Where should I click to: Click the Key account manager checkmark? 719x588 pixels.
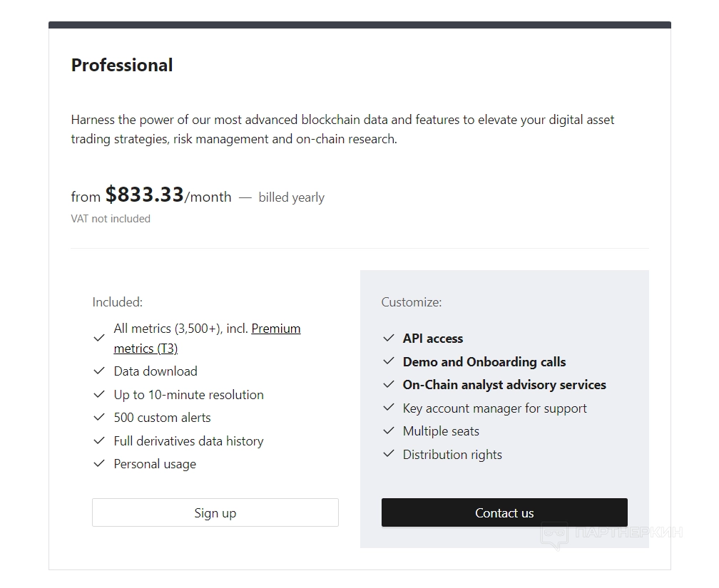tap(389, 408)
